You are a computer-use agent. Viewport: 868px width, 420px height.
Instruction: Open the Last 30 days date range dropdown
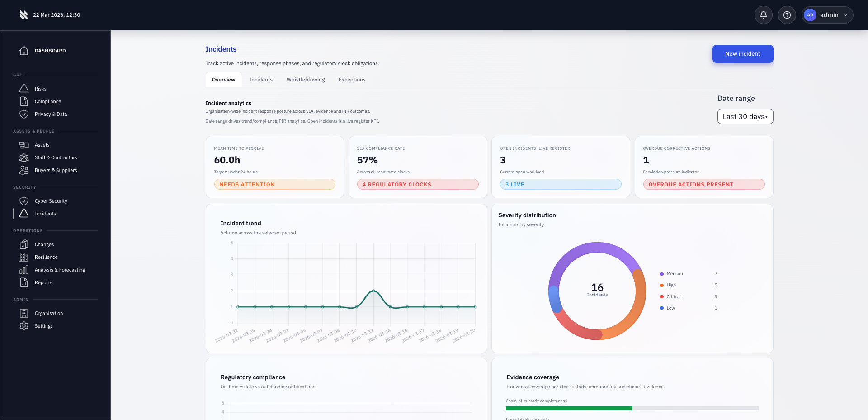point(745,116)
